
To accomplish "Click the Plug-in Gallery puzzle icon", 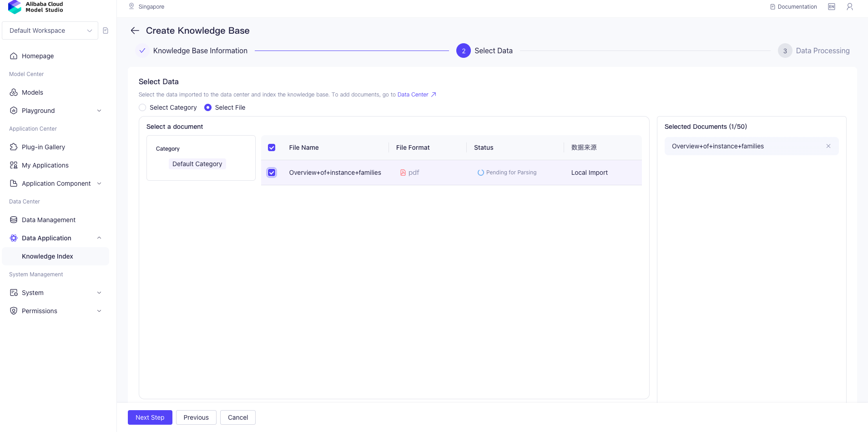I will pyautogui.click(x=14, y=147).
